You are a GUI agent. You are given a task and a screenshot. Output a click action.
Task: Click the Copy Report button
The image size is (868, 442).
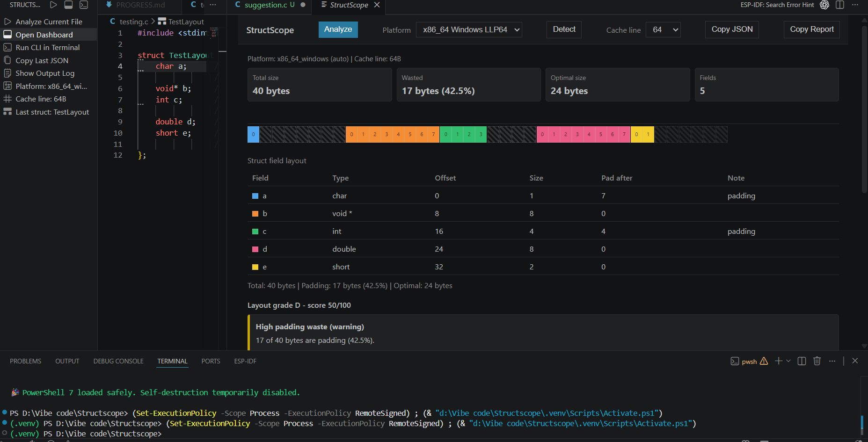[812, 29]
